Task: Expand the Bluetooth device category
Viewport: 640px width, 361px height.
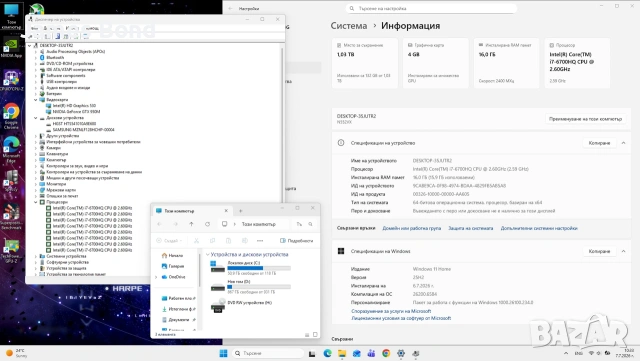Action: point(36,58)
